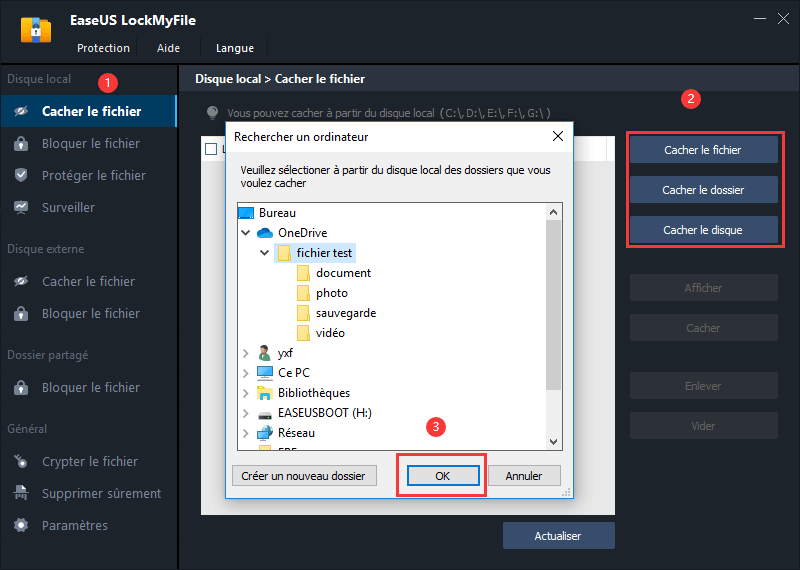Viewport: 800px width, 570px height.
Task: Click dialog resize grip at bottom-right corner
Action: tap(567, 492)
